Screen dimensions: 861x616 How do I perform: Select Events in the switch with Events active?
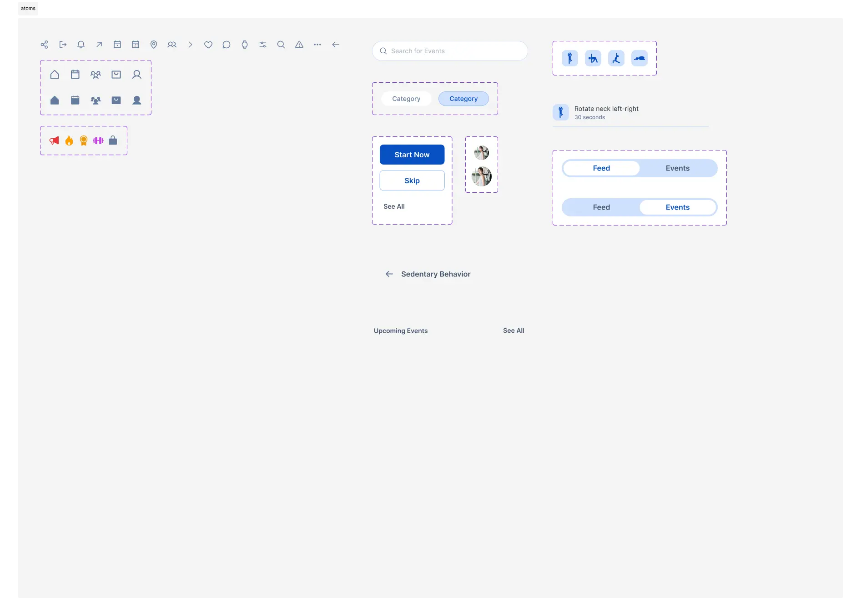tap(678, 207)
